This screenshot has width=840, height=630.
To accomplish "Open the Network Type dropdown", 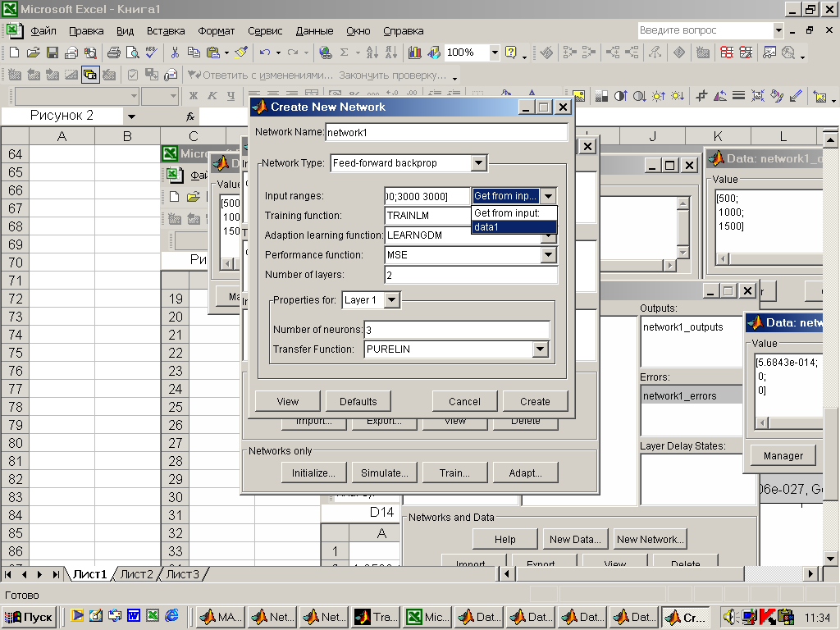I will coord(478,163).
